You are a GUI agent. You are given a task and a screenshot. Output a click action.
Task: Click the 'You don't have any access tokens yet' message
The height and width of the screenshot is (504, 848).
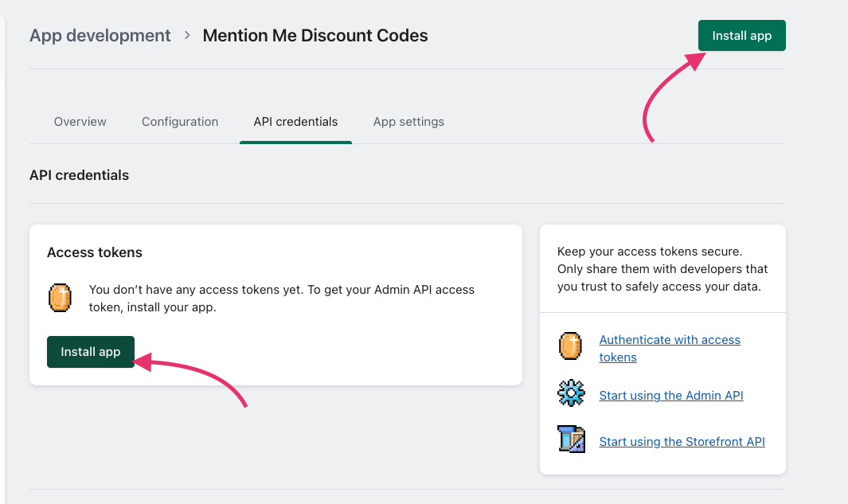point(282,299)
